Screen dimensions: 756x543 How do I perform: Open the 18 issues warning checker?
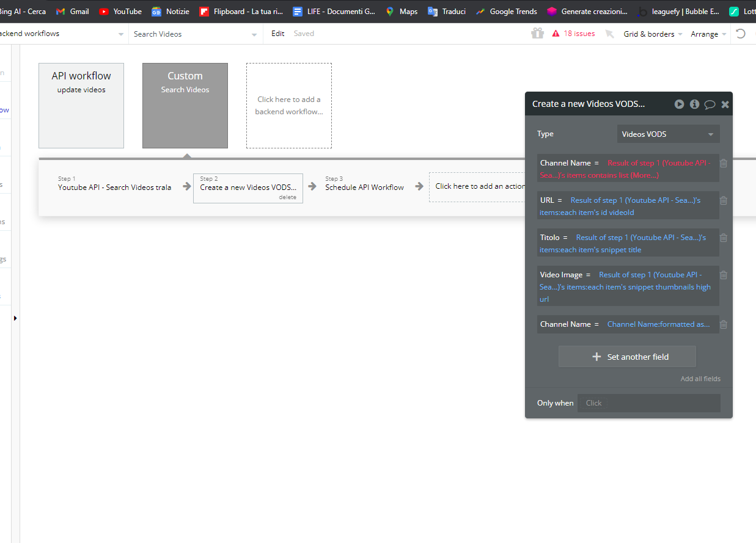click(573, 34)
